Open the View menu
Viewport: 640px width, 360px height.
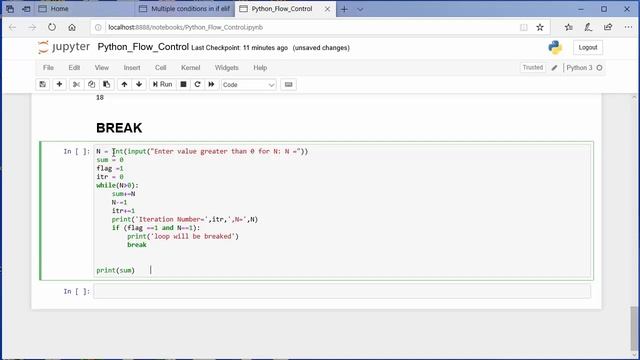point(102,68)
